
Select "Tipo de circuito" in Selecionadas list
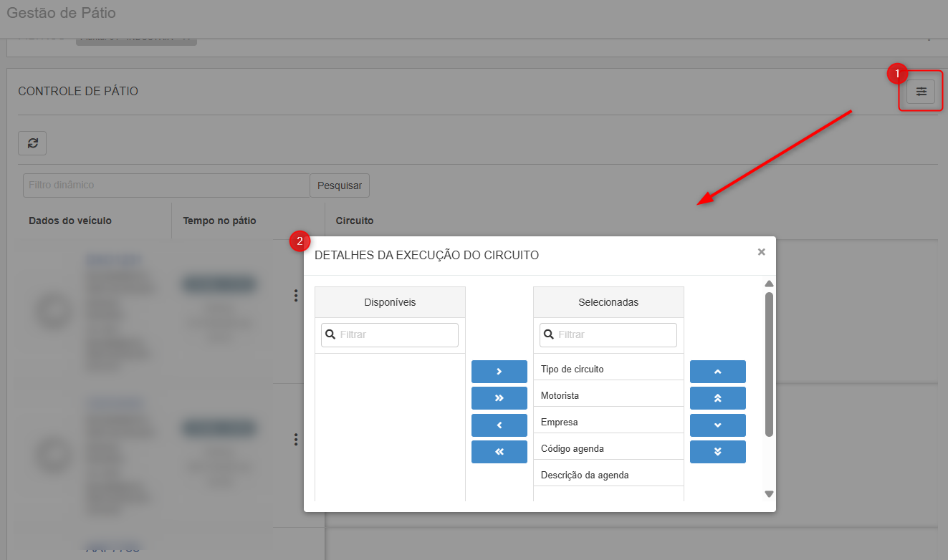[x=608, y=369]
